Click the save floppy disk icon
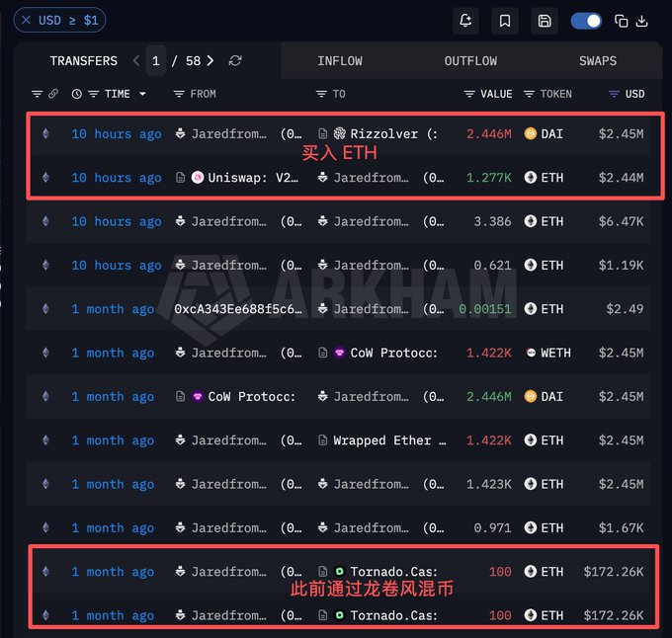This screenshot has height=638, width=672. (545, 21)
